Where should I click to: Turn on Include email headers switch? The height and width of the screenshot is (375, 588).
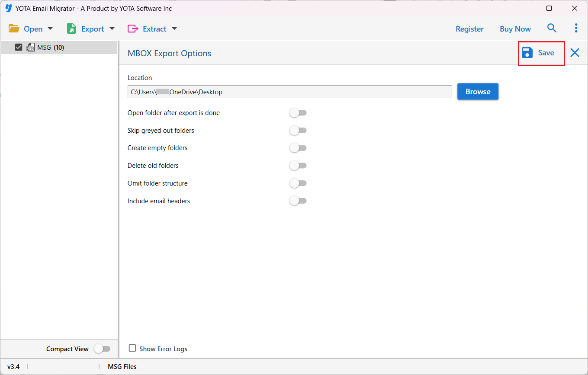click(x=298, y=201)
